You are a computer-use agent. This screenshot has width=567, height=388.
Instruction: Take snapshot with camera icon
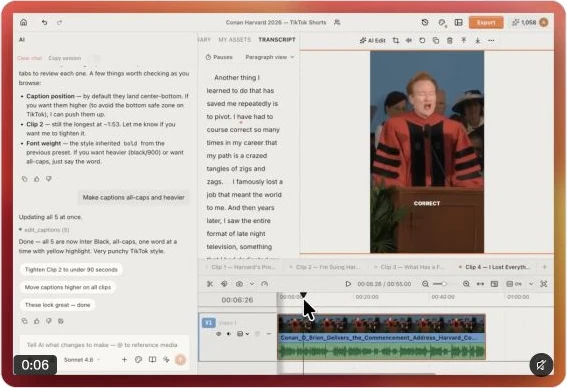[x=239, y=284]
